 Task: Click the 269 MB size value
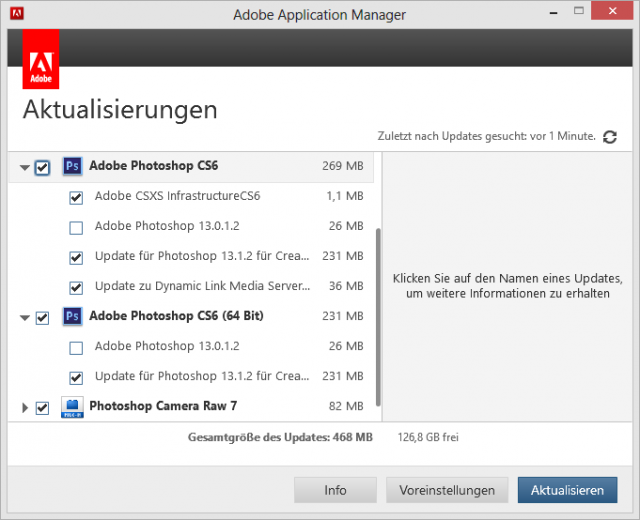342,166
